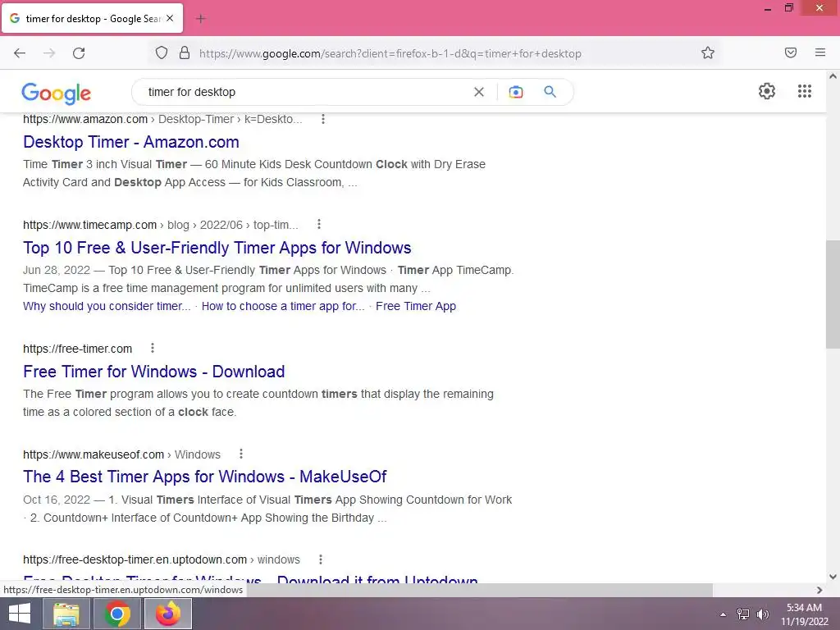Select the 'timer for desktop - Google Search' tab
Viewport: 840px width, 630px height.
[x=92, y=19]
